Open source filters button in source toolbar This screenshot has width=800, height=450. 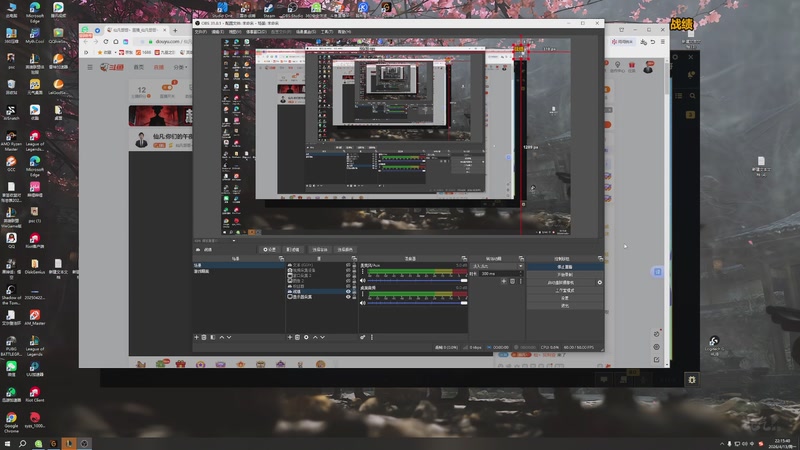pyautogui.click(x=293, y=249)
